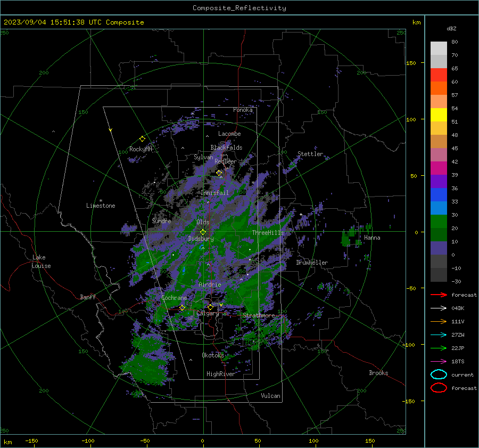Click the Innisfail city label
Screen dimensions: 479x448
tap(214, 193)
